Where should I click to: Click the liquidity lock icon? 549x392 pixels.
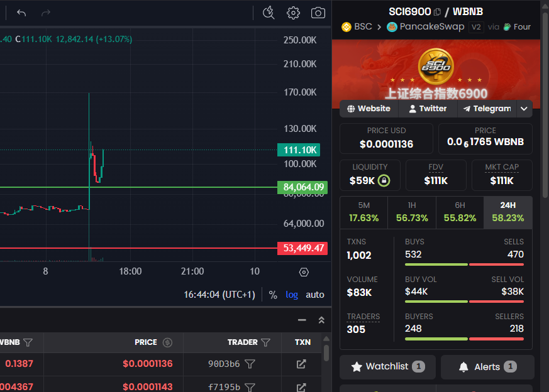(x=384, y=180)
